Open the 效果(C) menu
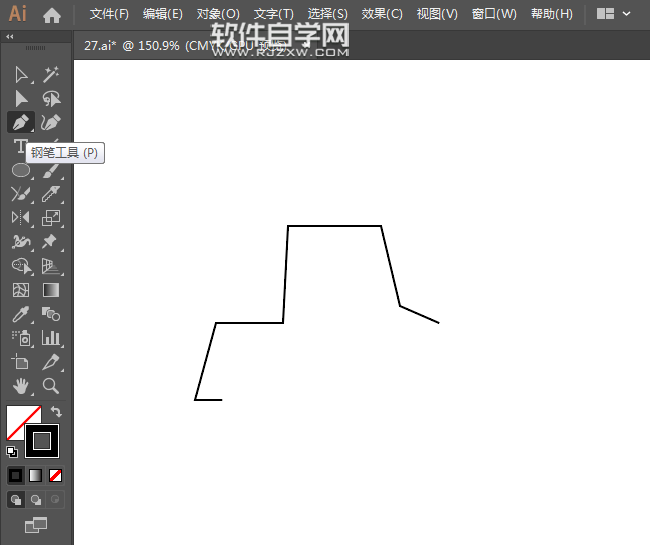650x545 pixels. (382, 14)
